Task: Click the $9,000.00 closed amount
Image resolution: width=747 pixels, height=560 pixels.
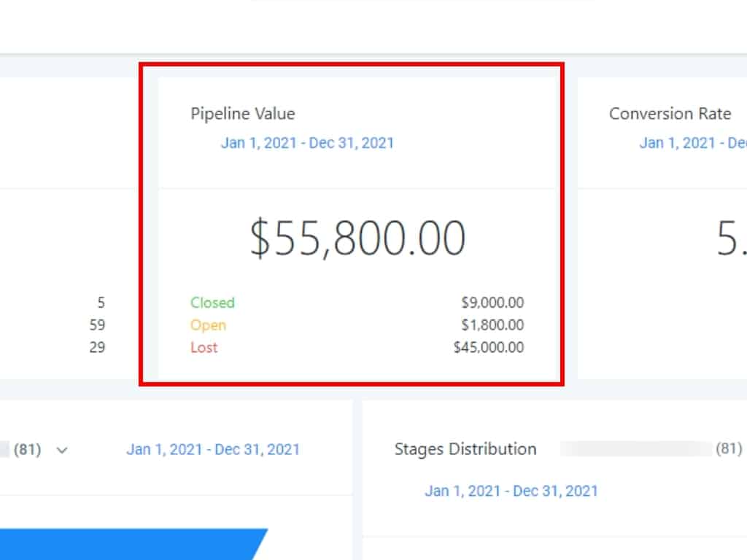Action: point(492,303)
